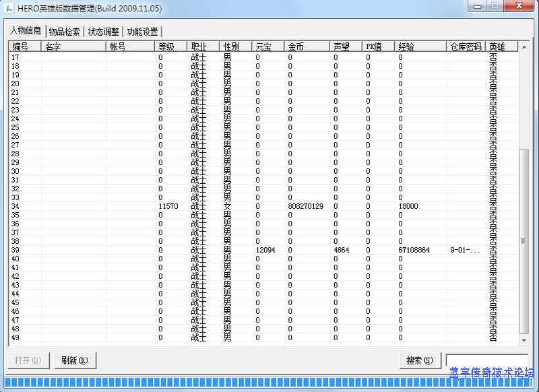Go to the 功能设置 tab
This screenshot has height=392, width=539.
pyautogui.click(x=142, y=32)
